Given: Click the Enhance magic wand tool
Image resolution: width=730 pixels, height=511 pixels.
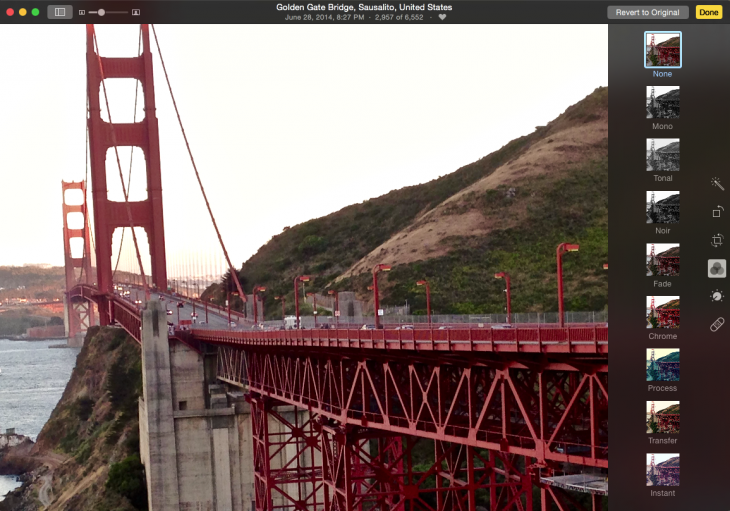Looking at the screenshot, I should 717,184.
